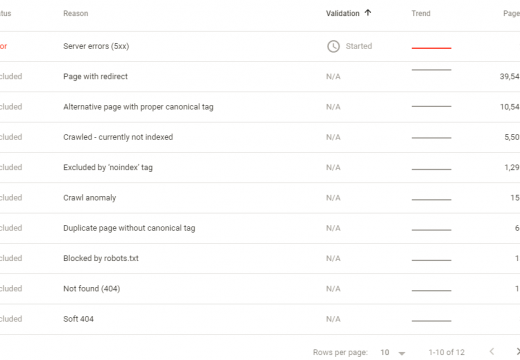Select the Crawl anomaly row
The width and height of the screenshot is (520, 360).
pos(260,198)
